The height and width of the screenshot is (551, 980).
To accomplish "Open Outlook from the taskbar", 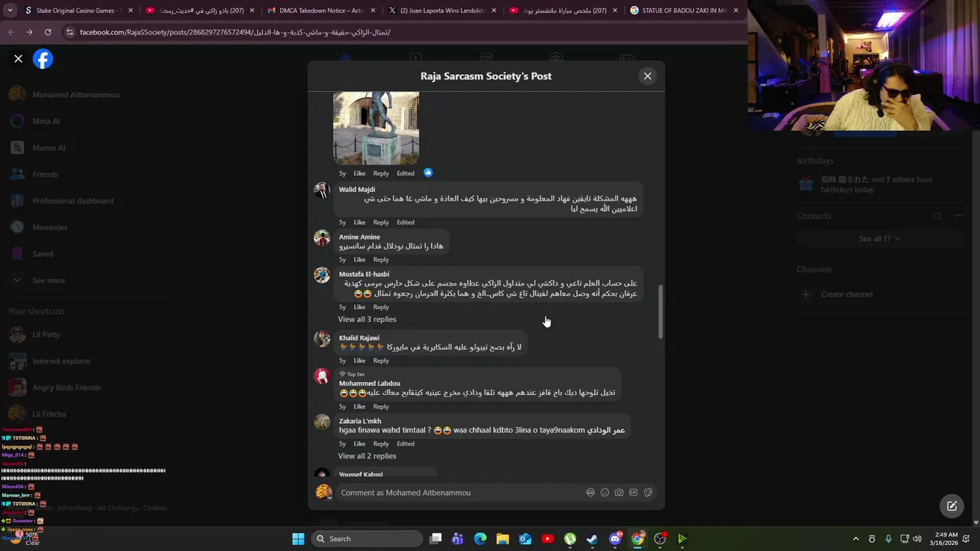I will pos(525,539).
